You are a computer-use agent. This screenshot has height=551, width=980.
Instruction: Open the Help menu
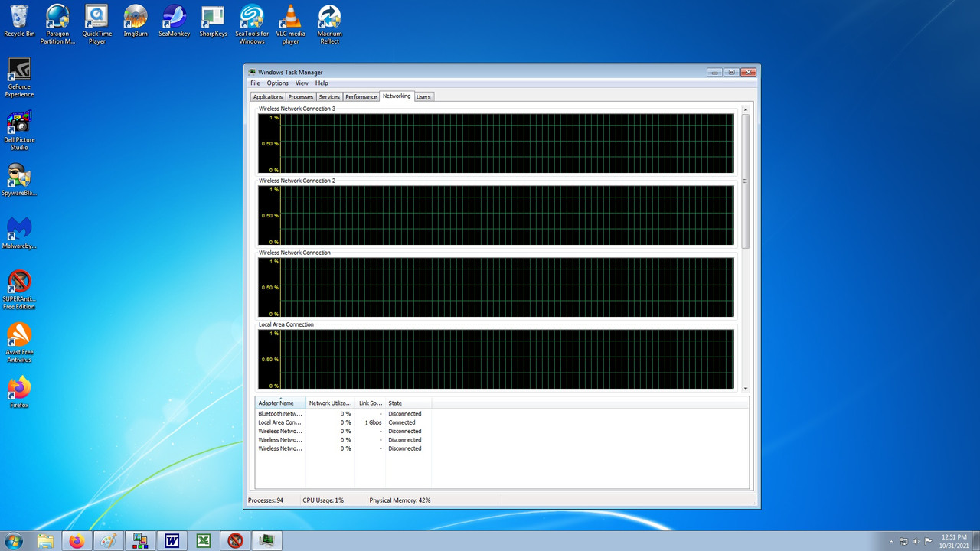point(322,83)
